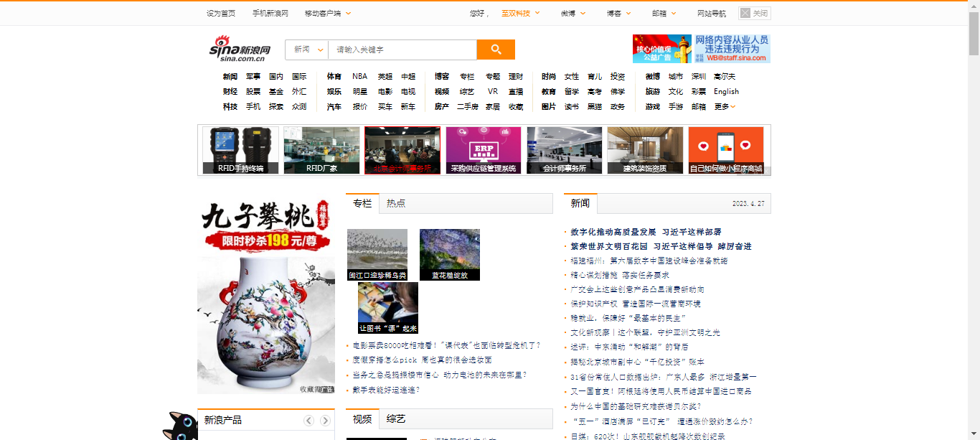Open the Sina logo homepage link
The height and width of the screenshot is (440, 980).
(240, 49)
